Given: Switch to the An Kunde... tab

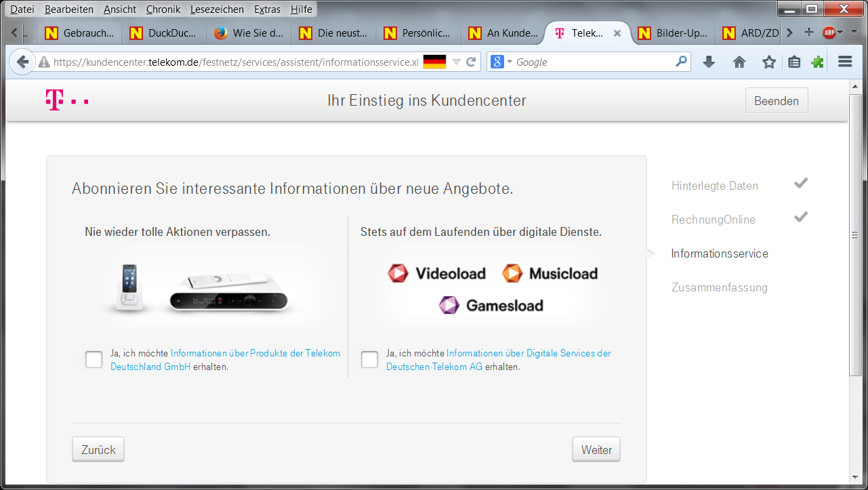Looking at the screenshot, I should click(x=503, y=33).
